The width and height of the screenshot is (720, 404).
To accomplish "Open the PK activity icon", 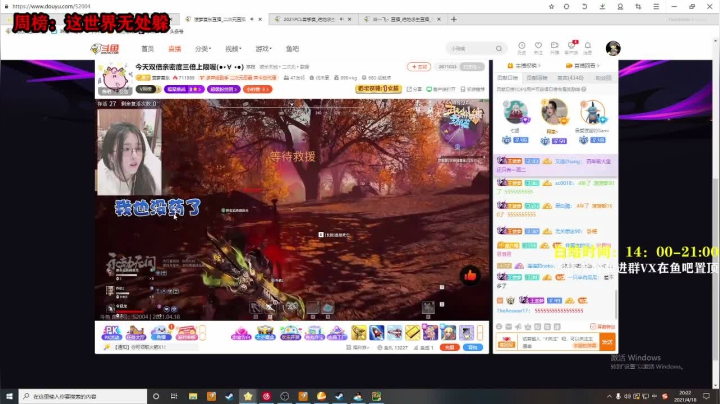I will click(112, 332).
